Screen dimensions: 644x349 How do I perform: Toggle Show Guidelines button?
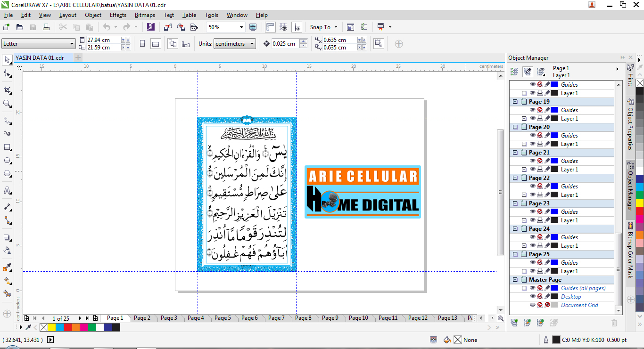coord(297,27)
